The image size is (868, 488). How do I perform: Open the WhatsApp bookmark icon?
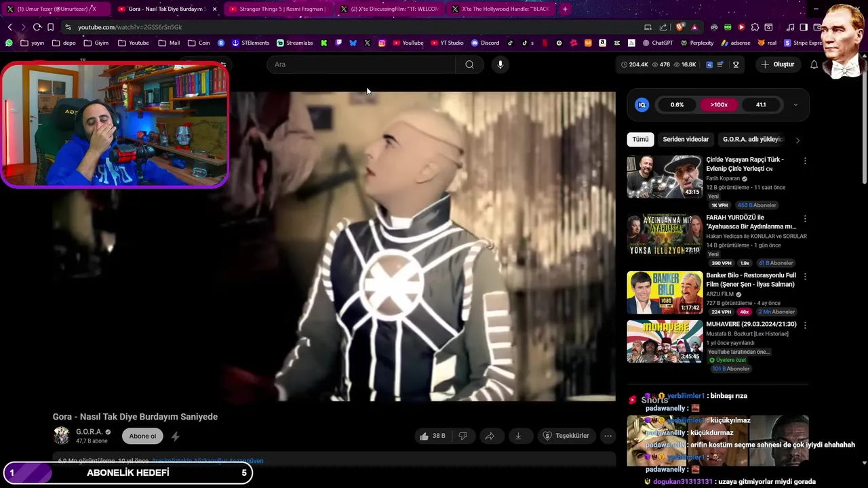(9, 43)
